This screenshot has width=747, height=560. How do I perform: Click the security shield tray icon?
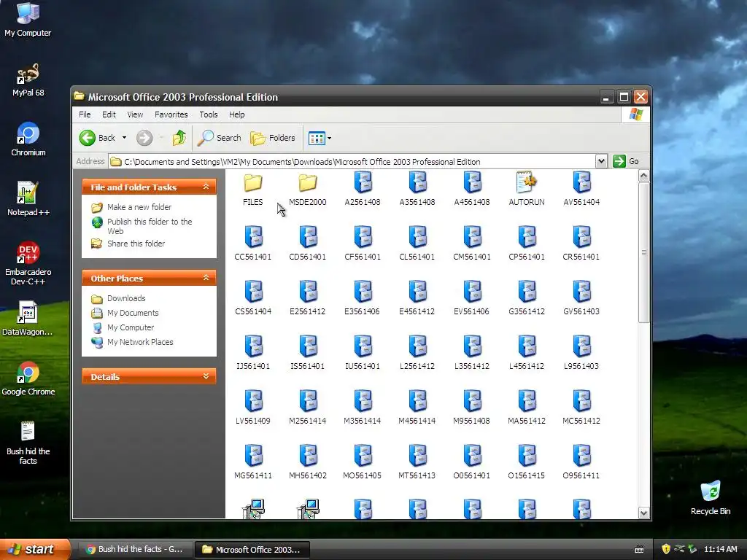click(x=666, y=549)
